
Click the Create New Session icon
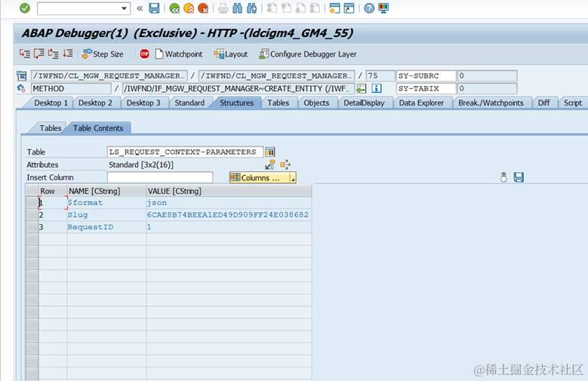[334, 8]
